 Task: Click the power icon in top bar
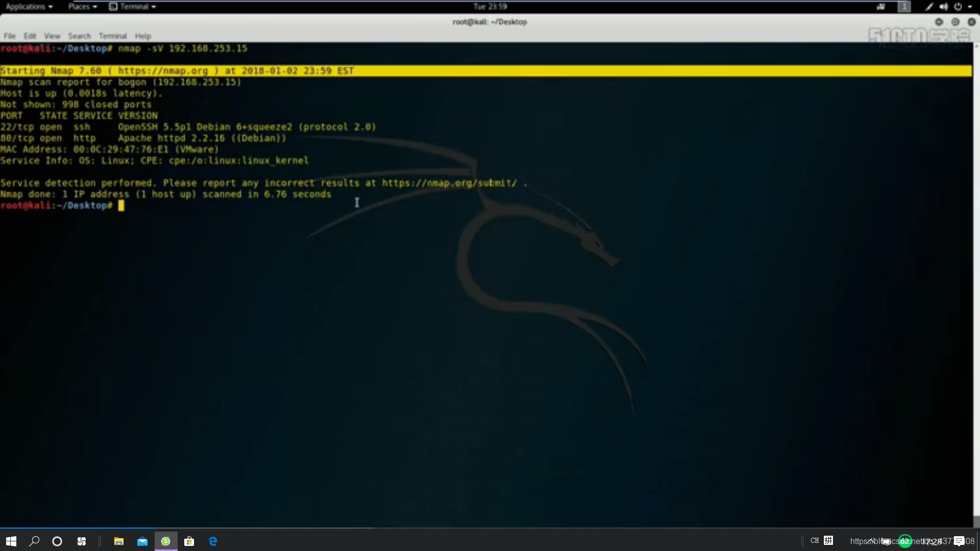[x=958, y=7]
